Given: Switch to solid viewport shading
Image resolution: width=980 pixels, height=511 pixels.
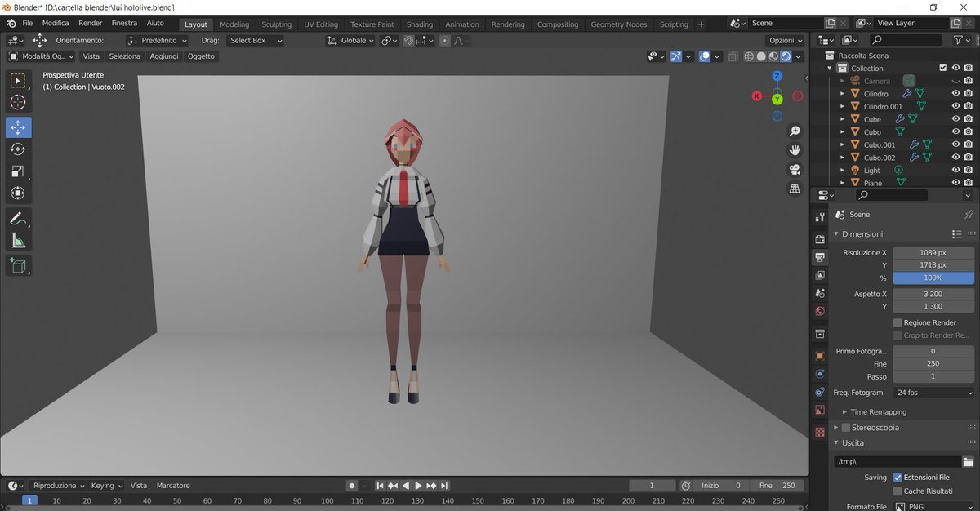Looking at the screenshot, I should click(761, 56).
